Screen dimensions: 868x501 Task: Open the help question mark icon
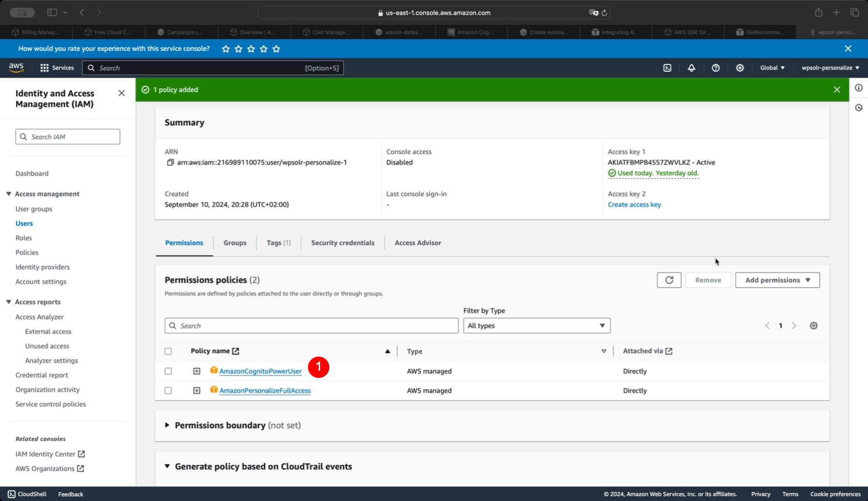click(715, 68)
